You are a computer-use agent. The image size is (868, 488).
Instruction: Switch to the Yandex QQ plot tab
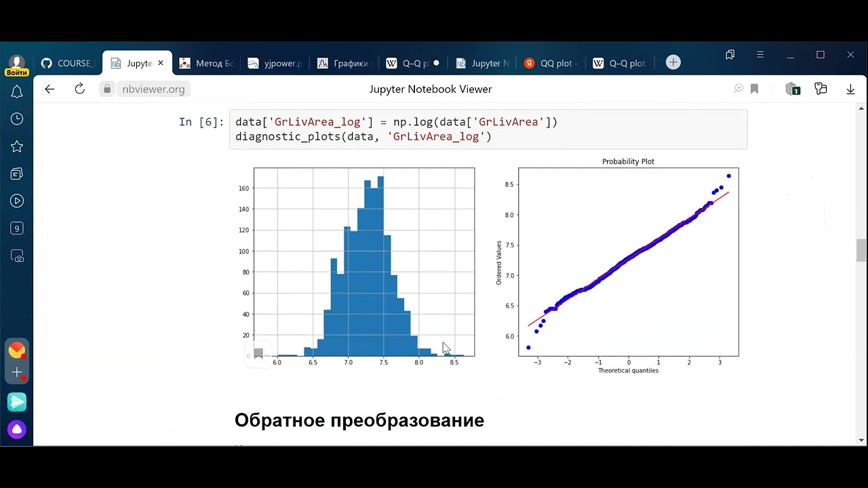tap(551, 63)
